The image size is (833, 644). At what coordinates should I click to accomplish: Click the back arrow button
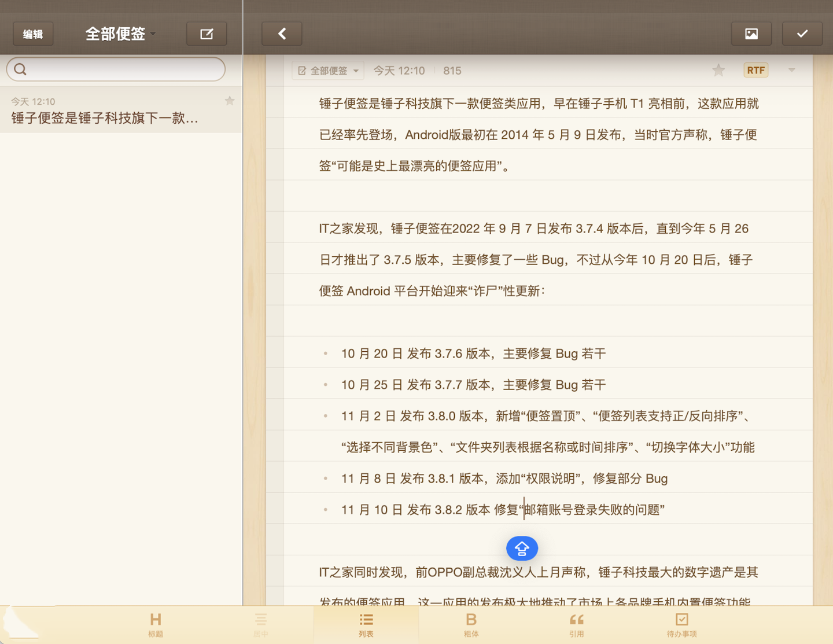click(x=282, y=34)
